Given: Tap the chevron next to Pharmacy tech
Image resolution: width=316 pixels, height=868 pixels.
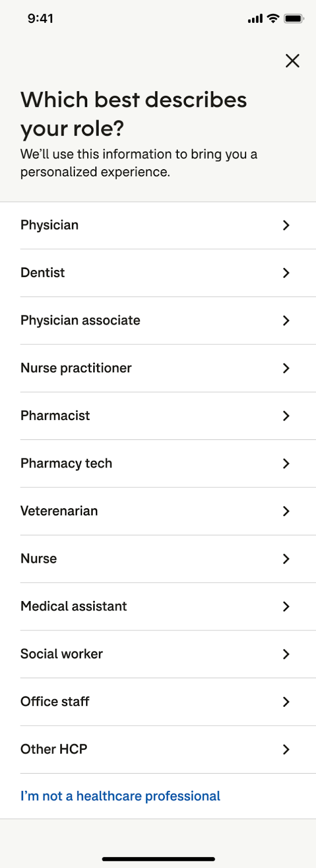Looking at the screenshot, I should (x=286, y=464).
